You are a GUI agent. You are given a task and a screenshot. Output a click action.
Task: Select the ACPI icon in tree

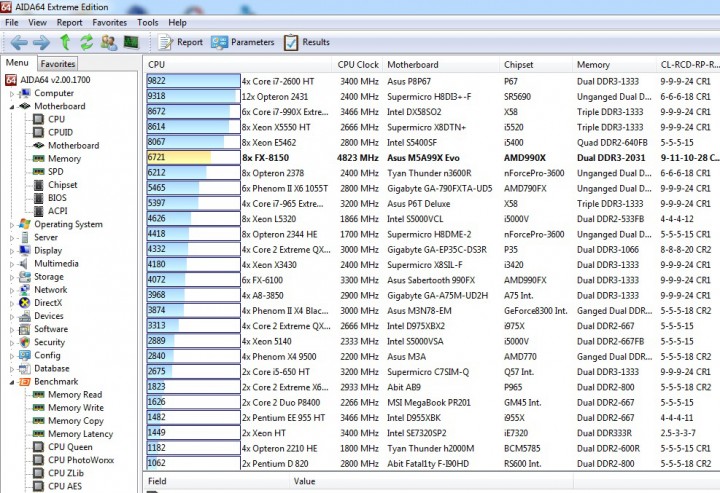click(39, 211)
